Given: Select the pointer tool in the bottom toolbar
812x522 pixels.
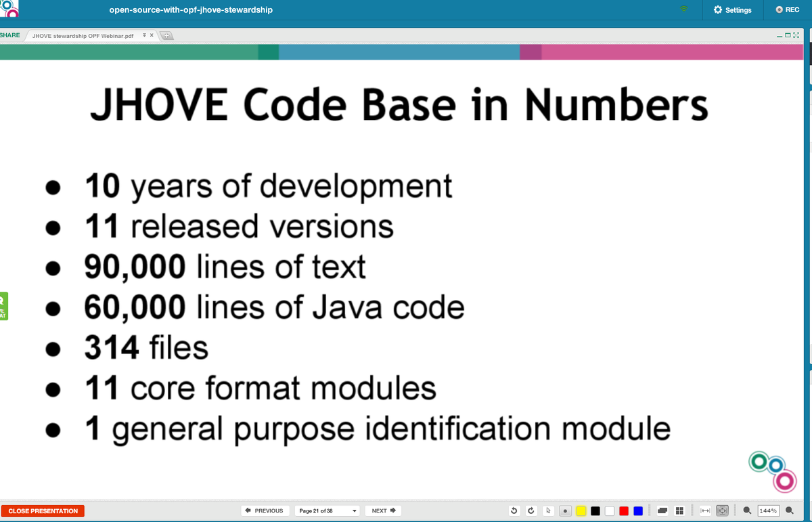Looking at the screenshot, I should [548, 510].
